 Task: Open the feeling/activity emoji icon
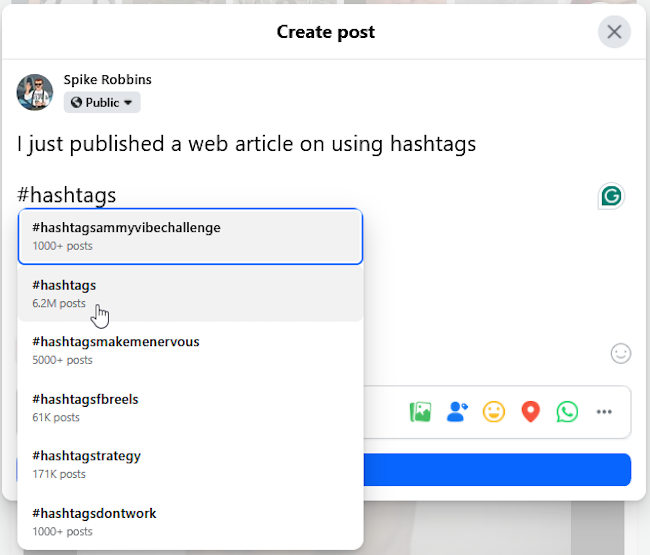(494, 412)
